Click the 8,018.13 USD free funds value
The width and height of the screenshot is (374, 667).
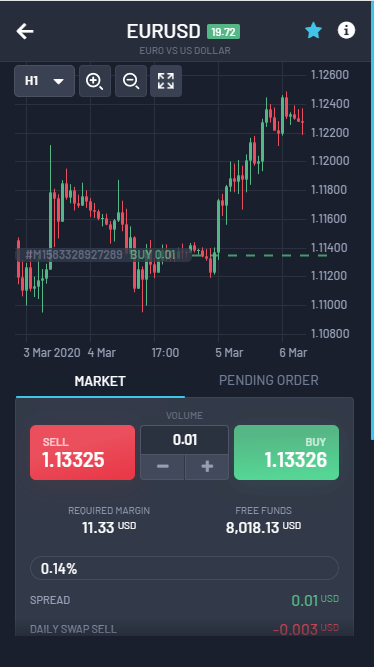click(x=263, y=527)
